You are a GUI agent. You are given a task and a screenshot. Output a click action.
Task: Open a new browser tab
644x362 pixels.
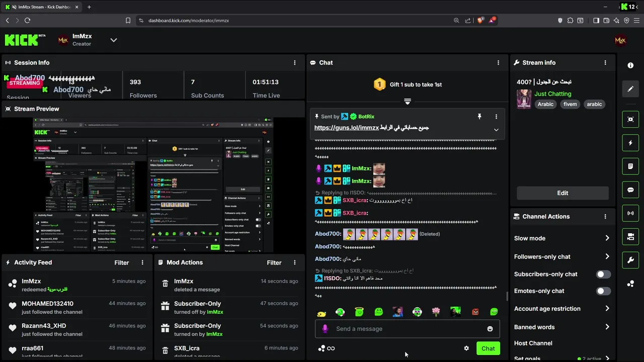[x=89, y=7]
